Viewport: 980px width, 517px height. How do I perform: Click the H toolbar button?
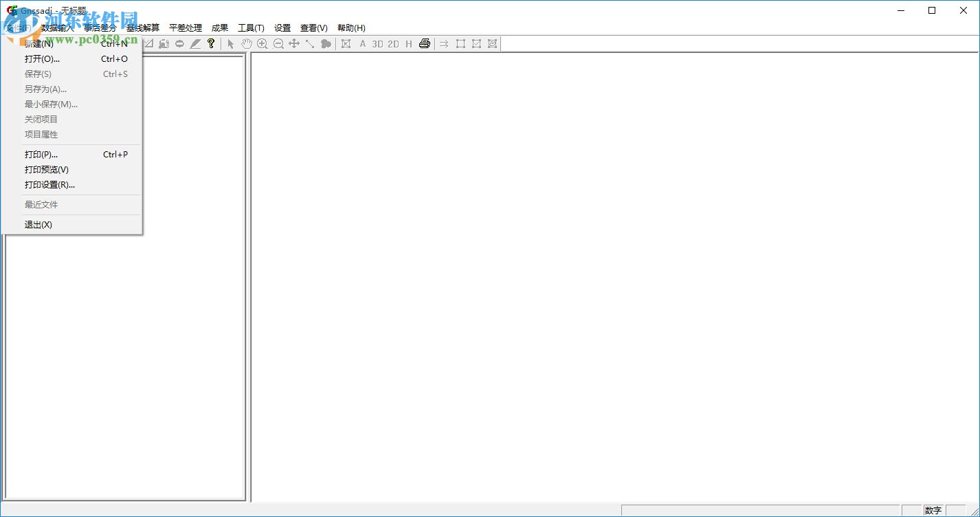(x=409, y=44)
